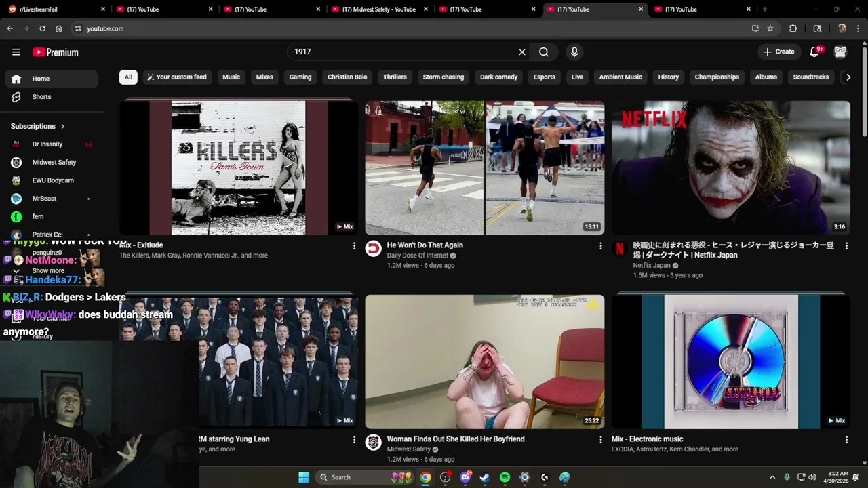Click the Midwest Safety channel avatar under video
Image resolution: width=868 pixels, height=488 pixels.
click(373, 443)
